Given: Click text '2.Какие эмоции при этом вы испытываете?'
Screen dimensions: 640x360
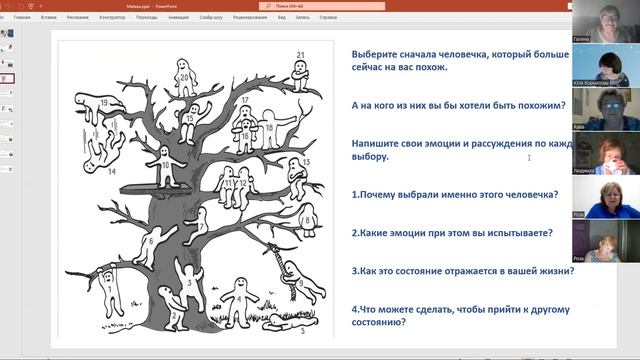Looking at the screenshot, I should pos(452,233).
